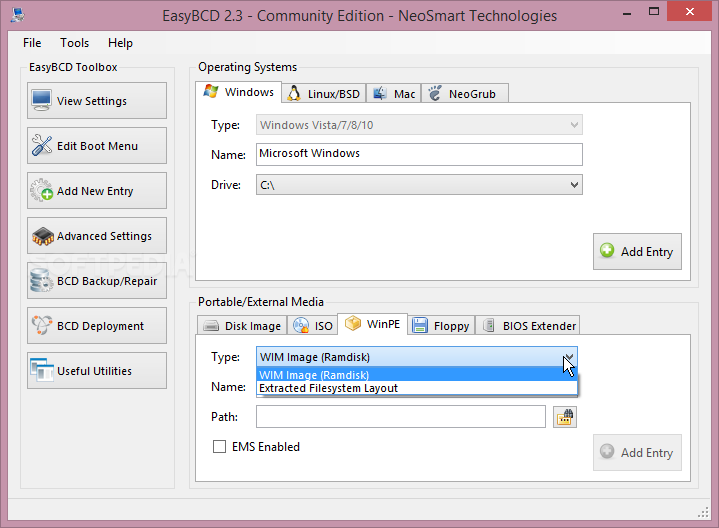The width and height of the screenshot is (719, 528).
Task: Click the green plus icon on Add Entry
Action: point(607,250)
